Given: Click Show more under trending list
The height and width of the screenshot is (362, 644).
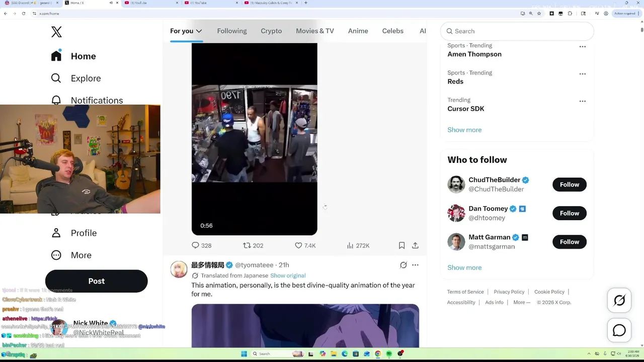Looking at the screenshot, I should coord(464,130).
